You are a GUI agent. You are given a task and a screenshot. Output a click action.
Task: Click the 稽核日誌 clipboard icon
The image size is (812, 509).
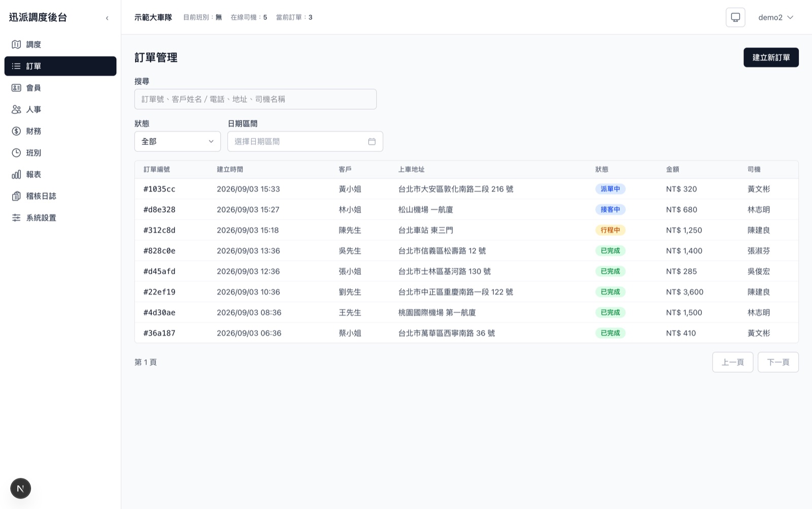(16, 196)
